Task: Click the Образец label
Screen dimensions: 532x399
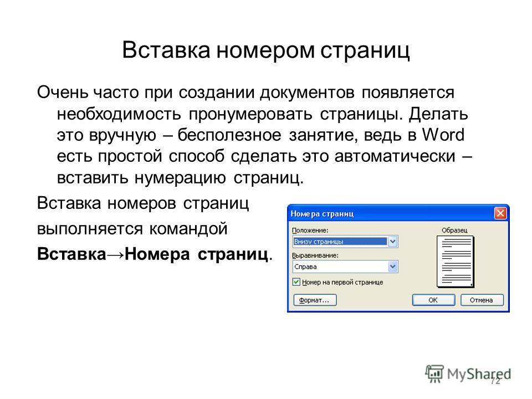Action: [x=454, y=231]
